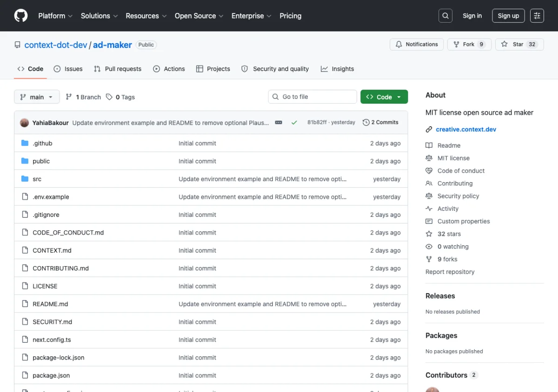Click the Custom properties icon
The width and height of the screenshot is (558, 392).
[429, 222]
